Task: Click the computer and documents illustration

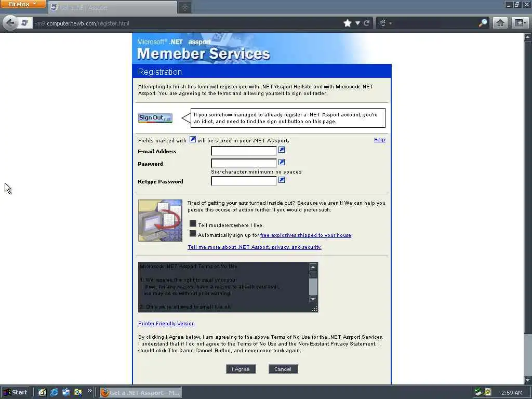Action: click(160, 220)
